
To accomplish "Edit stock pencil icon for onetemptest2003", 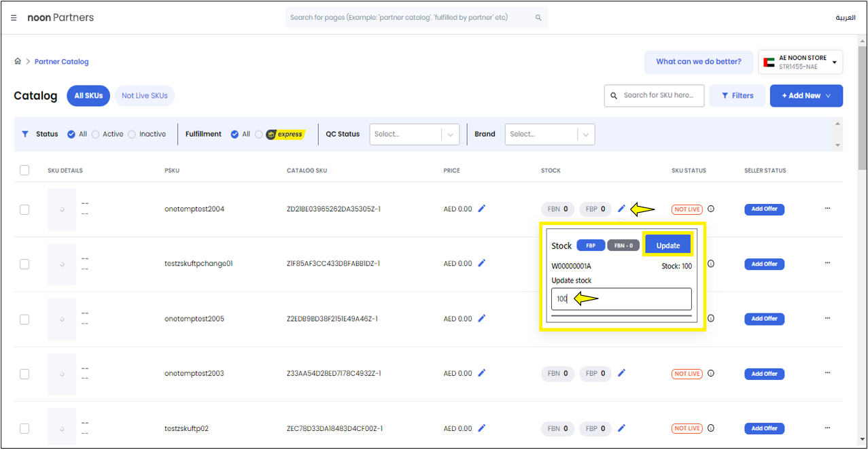I will (x=621, y=373).
